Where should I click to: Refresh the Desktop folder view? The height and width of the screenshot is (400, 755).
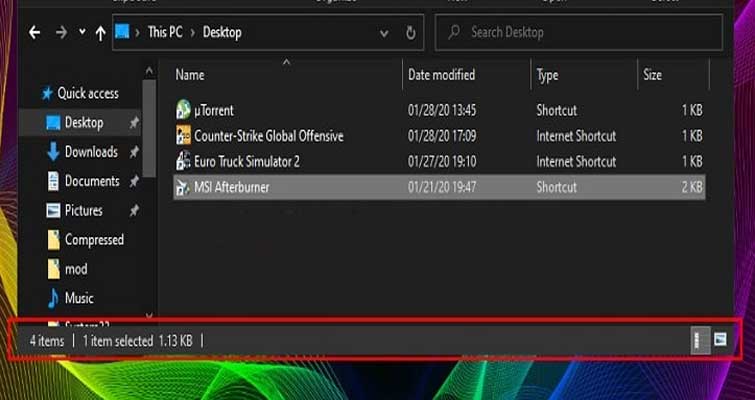(411, 33)
